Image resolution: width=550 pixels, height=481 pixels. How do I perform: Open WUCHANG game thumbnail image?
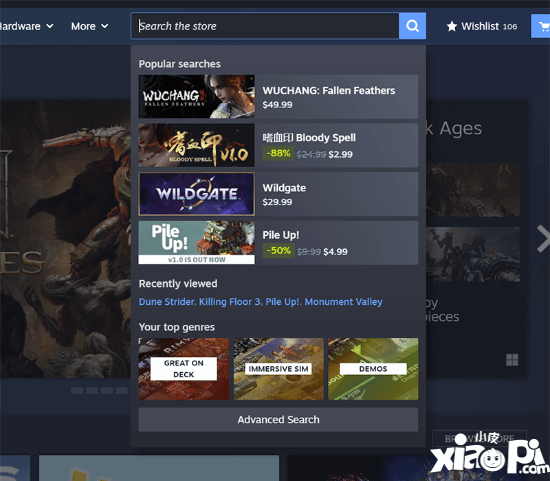click(x=196, y=96)
